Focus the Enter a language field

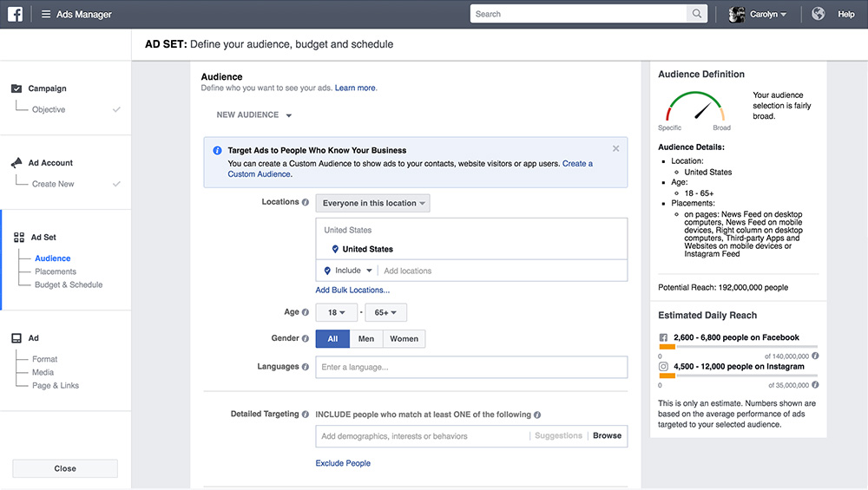point(471,367)
